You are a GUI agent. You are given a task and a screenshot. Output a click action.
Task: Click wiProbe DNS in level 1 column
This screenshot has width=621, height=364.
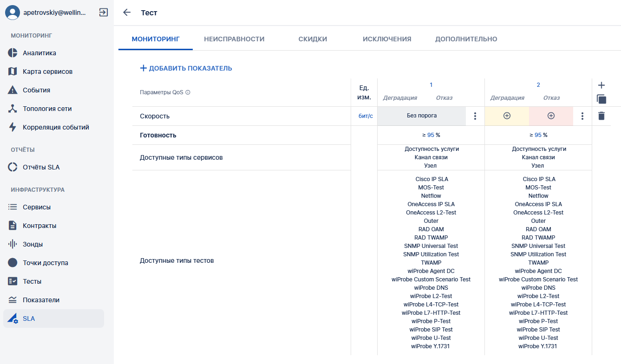[431, 288]
